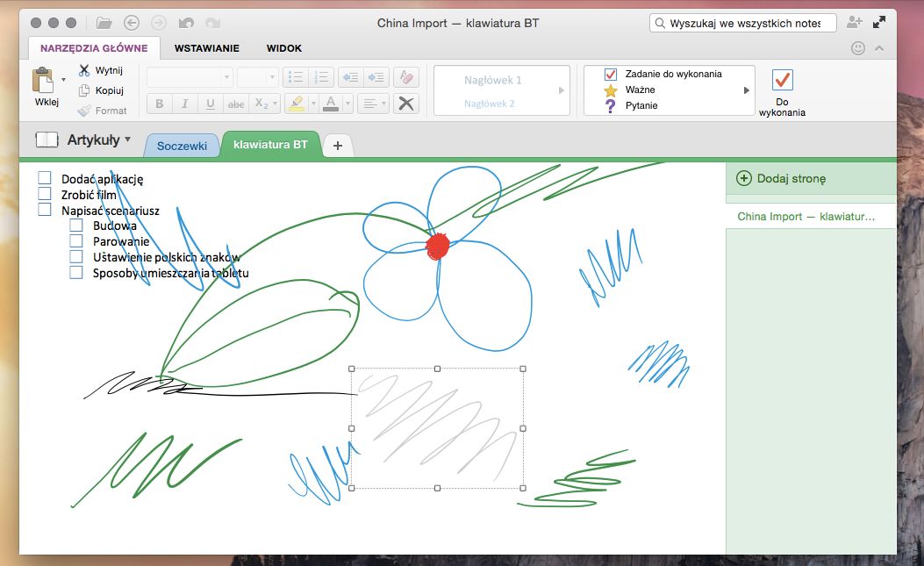
Task: Click the Wklej paste icon
Action: click(43, 80)
